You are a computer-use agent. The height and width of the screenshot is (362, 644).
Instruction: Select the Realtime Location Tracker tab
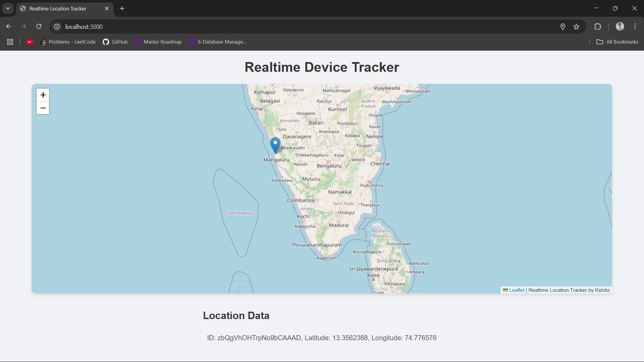point(58,9)
